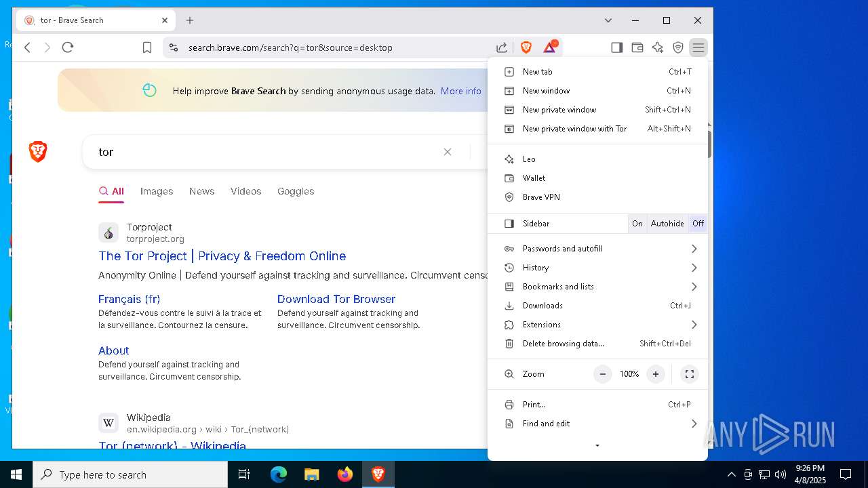Image resolution: width=868 pixels, height=488 pixels.
Task: Expand History submenu
Action: tap(597, 268)
